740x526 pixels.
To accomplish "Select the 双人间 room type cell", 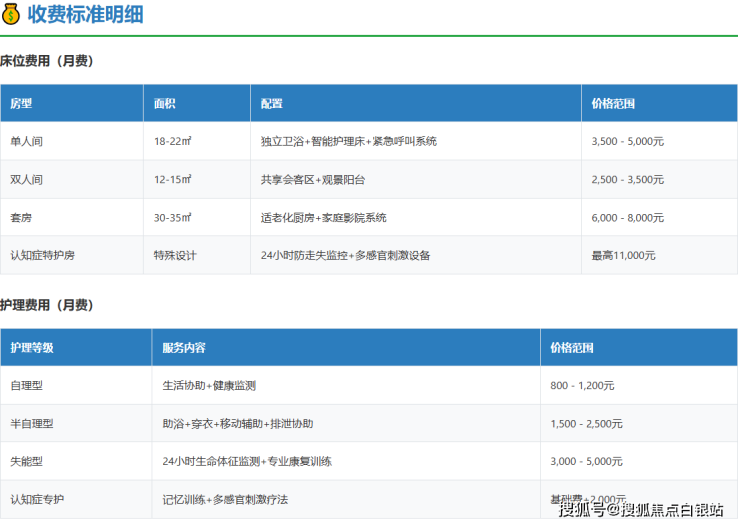I will tap(27, 180).
